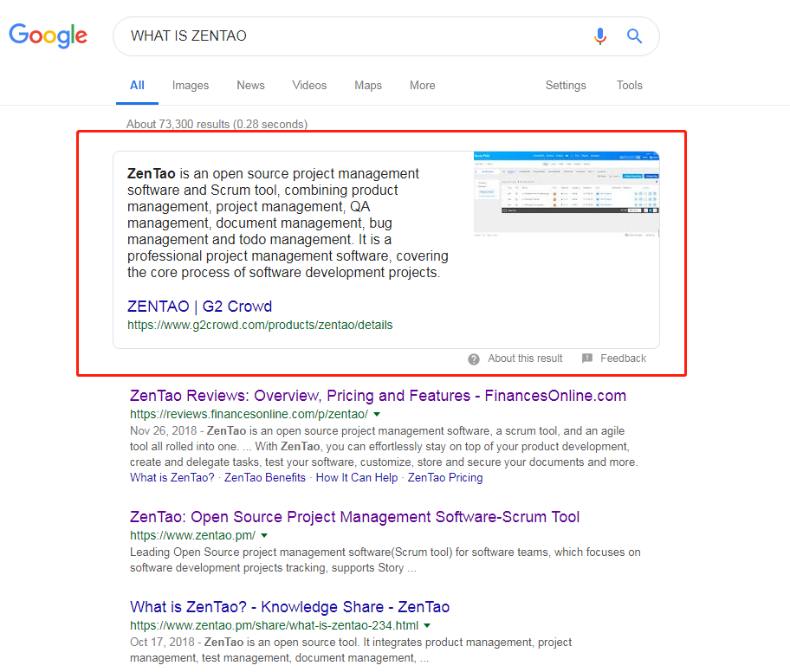Switch to the Maps tab
This screenshot has width=790, height=672.
click(368, 86)
